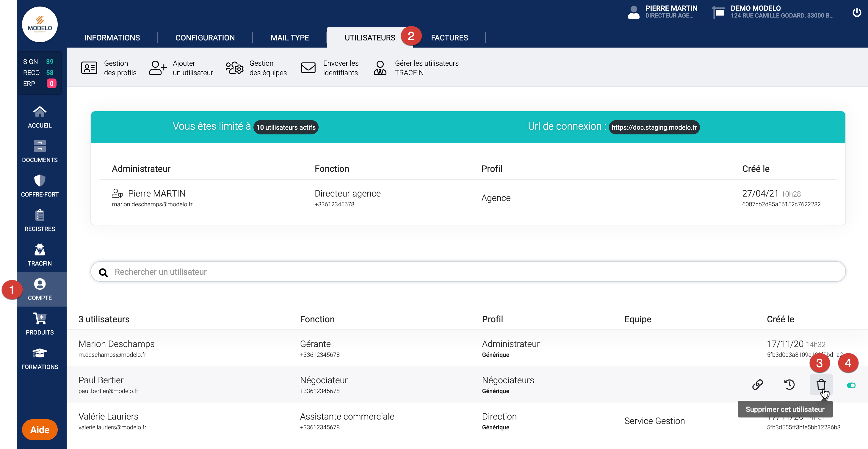The height and width of the screenshot is (449, 868).
Task: Click the trash icon for Paul Bertier
Action: [821, 384]
